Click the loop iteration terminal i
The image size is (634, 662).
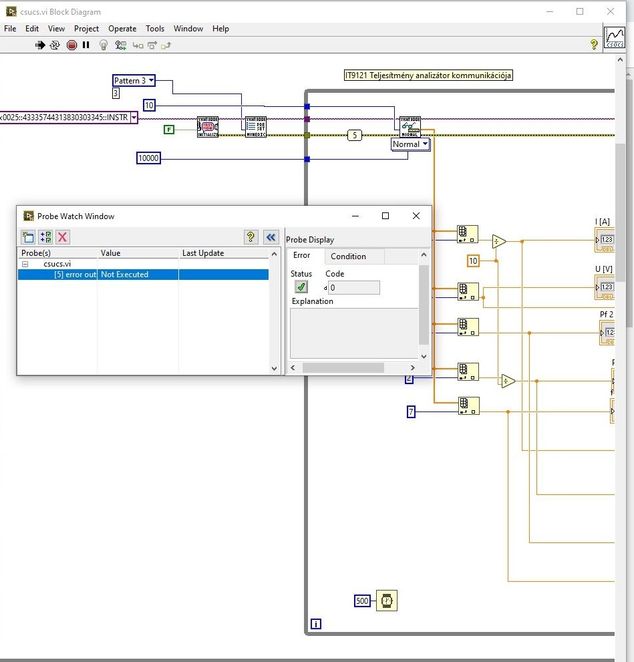[316, 624]
